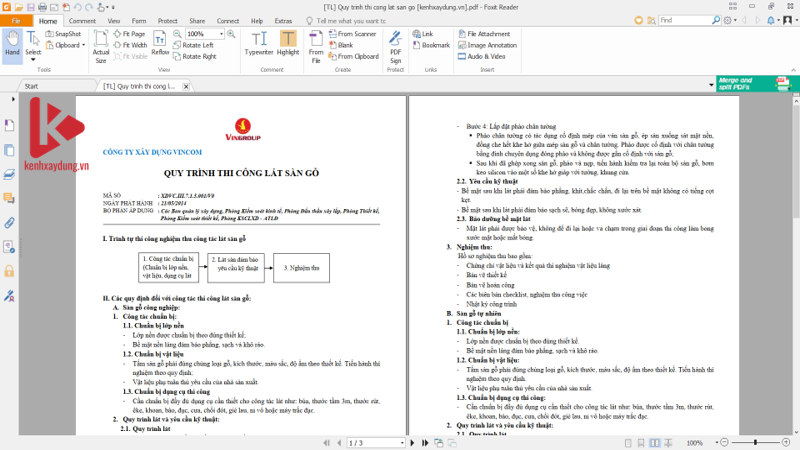Screen dimensions: 800x450
Task: Click the Reflow view icon
Action: point(162,43)
